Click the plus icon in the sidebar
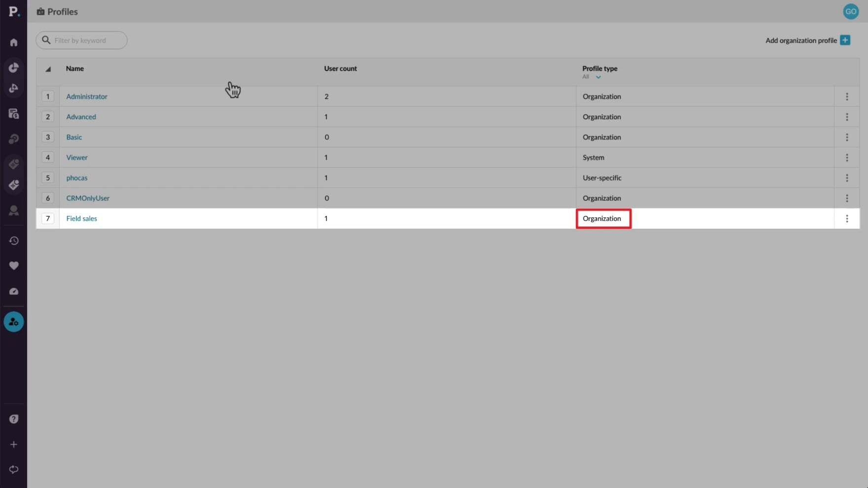This screenshot has height=488, width=868. point(14,445)
